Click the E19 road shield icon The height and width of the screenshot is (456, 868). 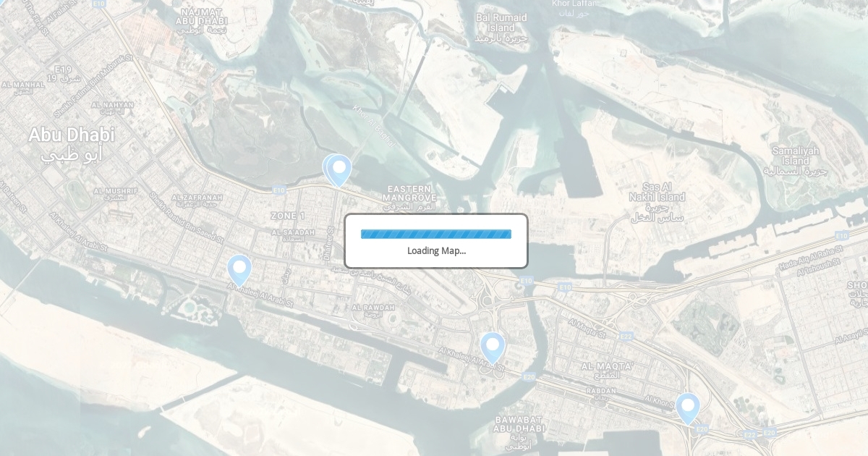[63, 69]
